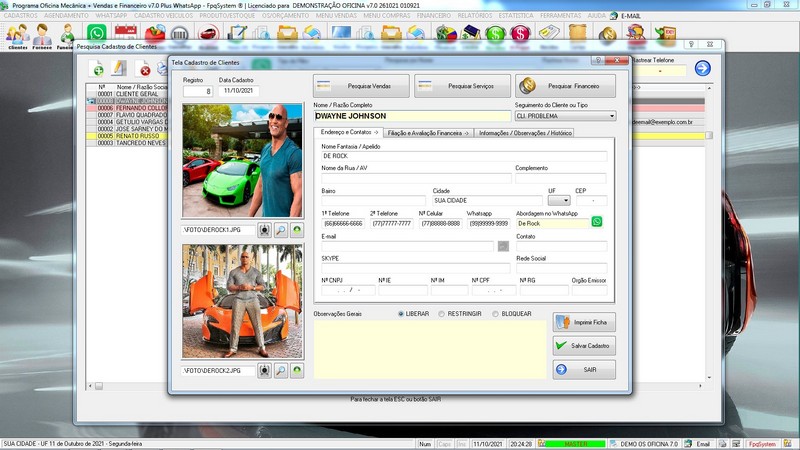Click edit pencil icon in Pesquisa window
This screenshot has height=450, width=800.
118,68
